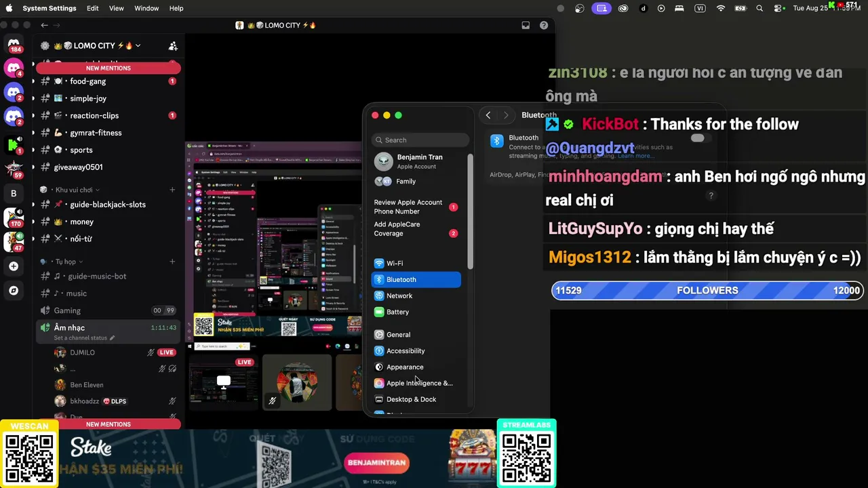Click the System Settings Search field
This screenshot has width=868, height=488.
(x=420, y=140)
